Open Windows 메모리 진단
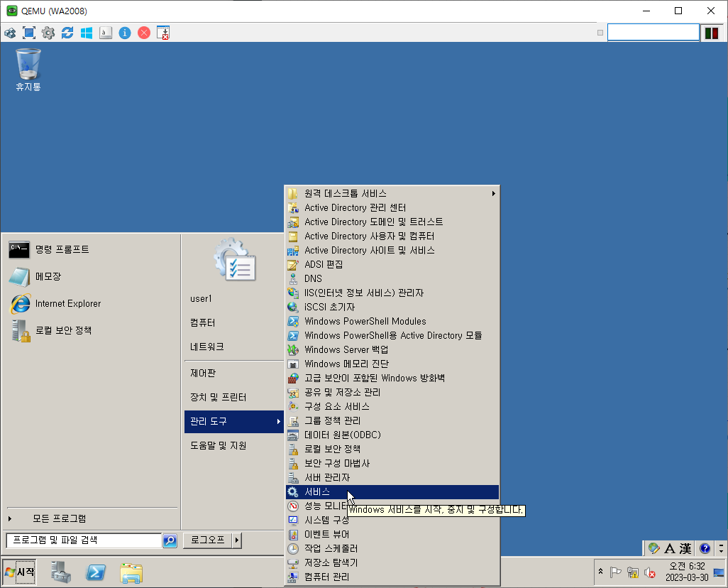 (x=392, y=364)
